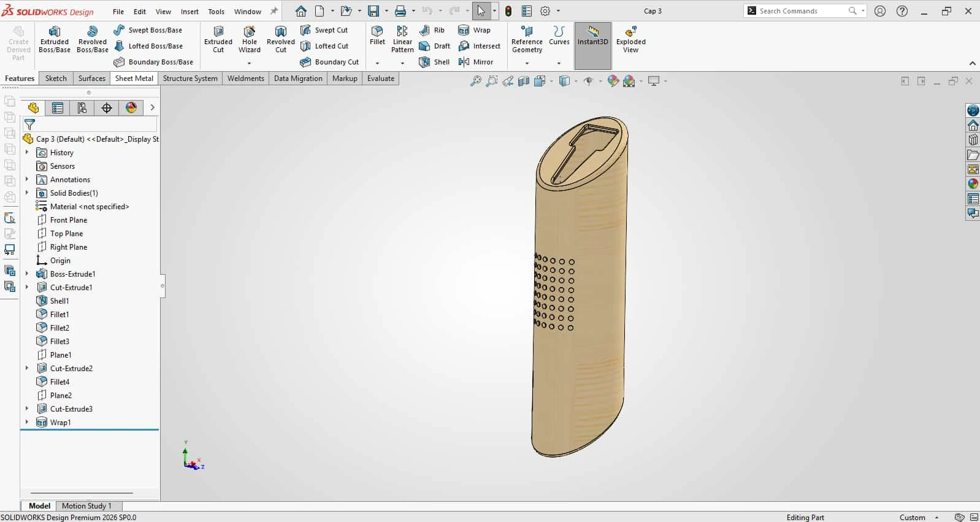
Task: Open the Extruded Cut tool
Action: click(218, 40)
